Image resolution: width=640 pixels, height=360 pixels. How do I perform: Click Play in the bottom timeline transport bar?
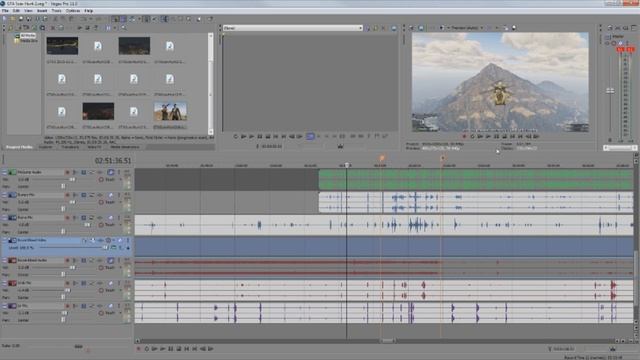[x=162, y=349]
